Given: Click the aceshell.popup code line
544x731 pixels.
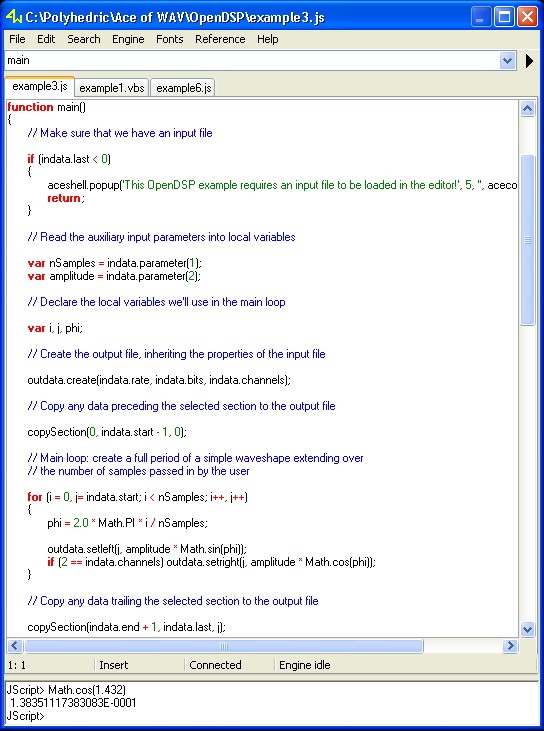Looking at the screenshot, I should click(282, 186).
